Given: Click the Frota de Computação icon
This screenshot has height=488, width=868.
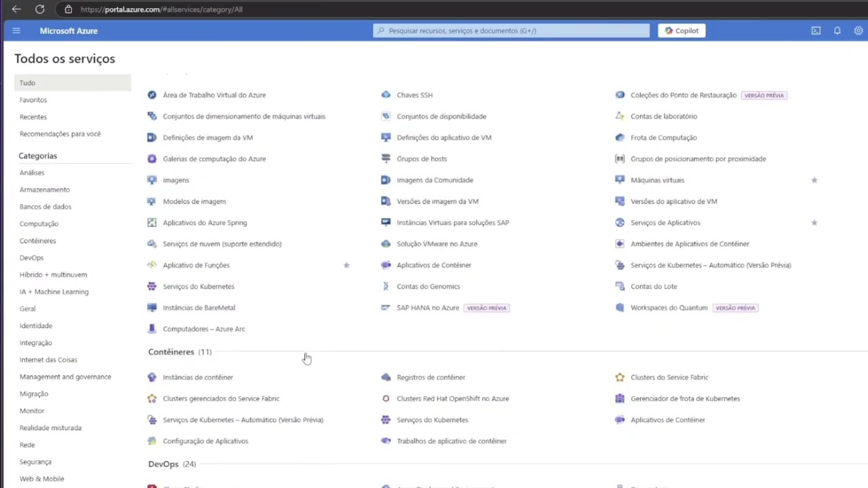Looking at the screenshot, I should (x=620, y=138).
